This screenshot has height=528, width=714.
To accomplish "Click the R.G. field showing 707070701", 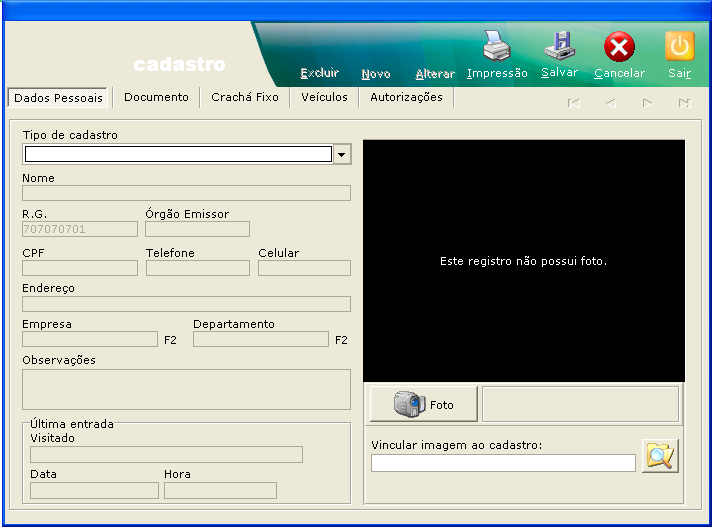I will tap(80, 229).
